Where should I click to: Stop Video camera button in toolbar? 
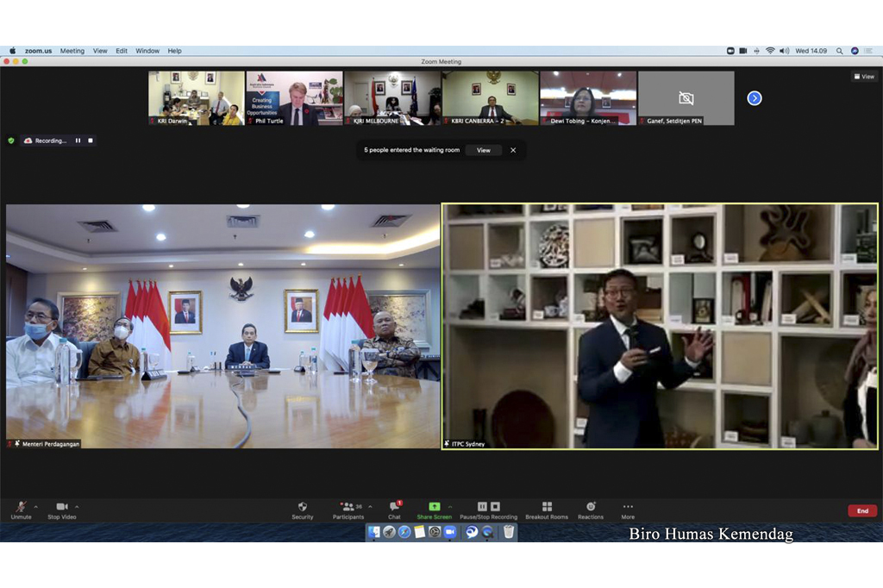click(62, 510)
